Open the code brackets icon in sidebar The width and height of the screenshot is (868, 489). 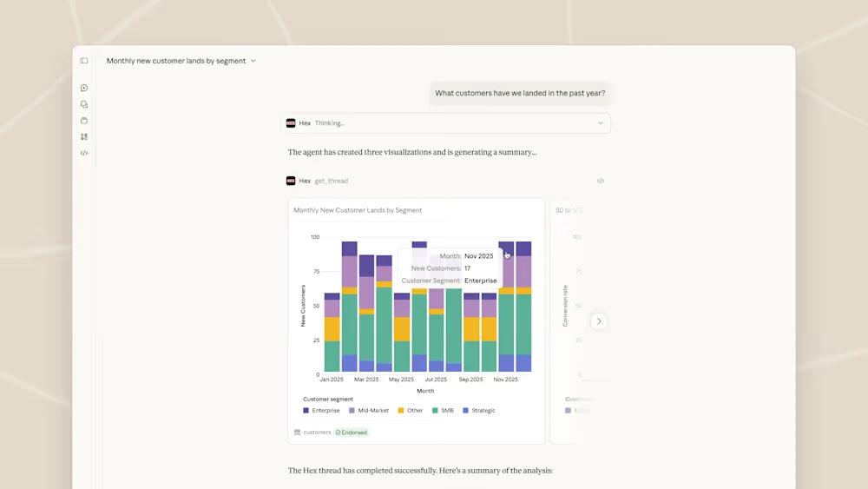[84, 153]
